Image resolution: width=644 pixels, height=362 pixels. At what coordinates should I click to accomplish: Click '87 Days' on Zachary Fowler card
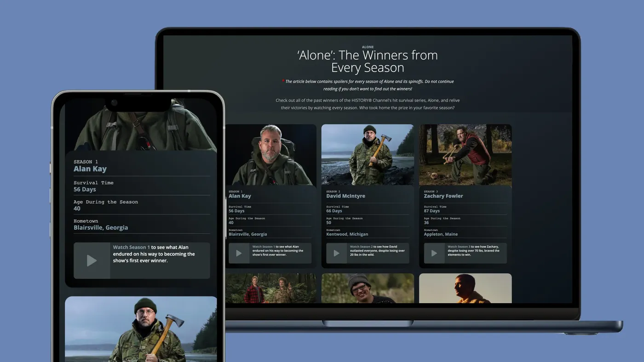[x=432, y=211]
